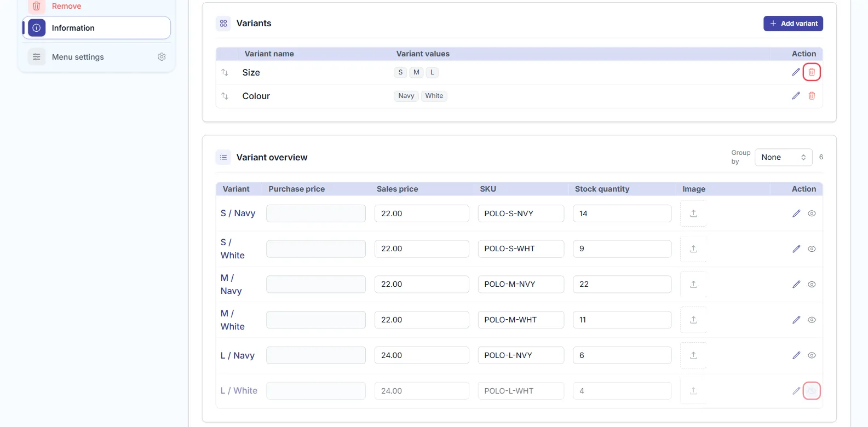The width and height of the screenshot is (868, 427).
Task: Open Menu settings gear icon
Action: point(162,57)
